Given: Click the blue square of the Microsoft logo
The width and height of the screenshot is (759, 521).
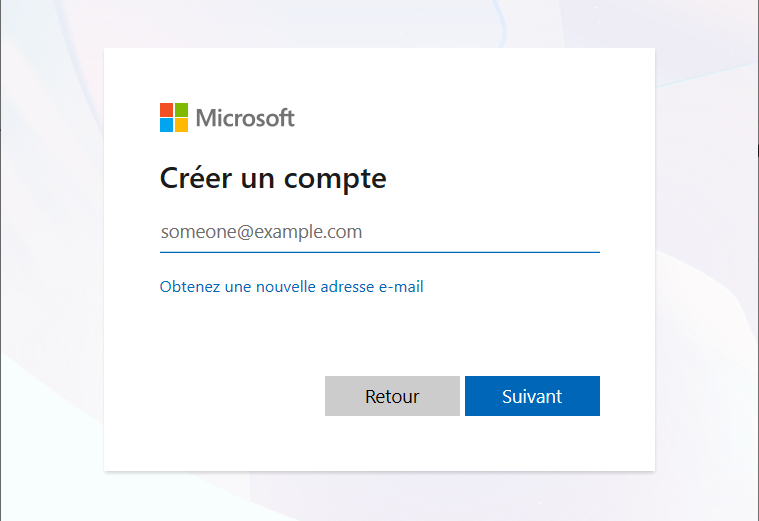Looking at the screenshot, I should click(167, 125).
